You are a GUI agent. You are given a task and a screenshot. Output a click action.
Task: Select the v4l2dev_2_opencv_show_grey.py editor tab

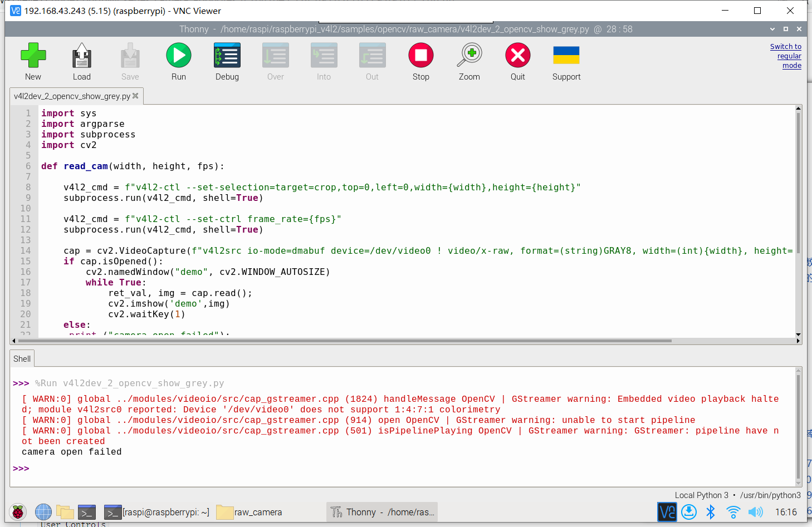72,96
